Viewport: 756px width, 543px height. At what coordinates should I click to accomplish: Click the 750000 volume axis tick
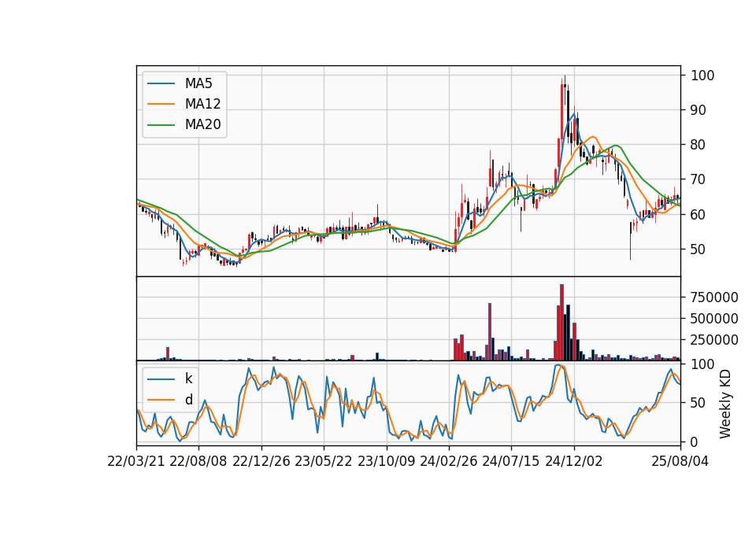714,297
